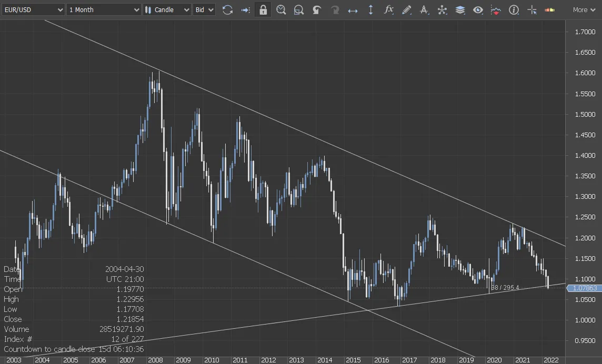Toggle the eye visibility icon
This screenshot has width=602, height=364.
(x=478, y=9)
